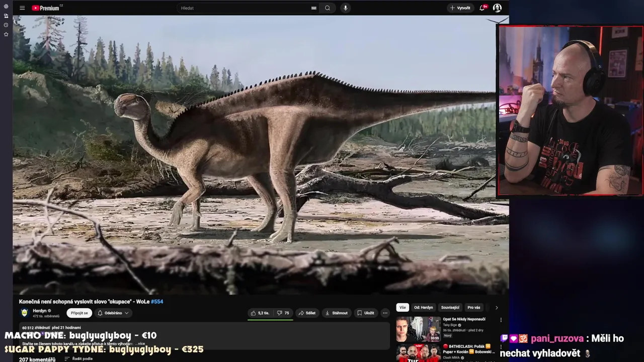
Task: Open Herdyn channel avatar
Action: click(x=24, y=313)
